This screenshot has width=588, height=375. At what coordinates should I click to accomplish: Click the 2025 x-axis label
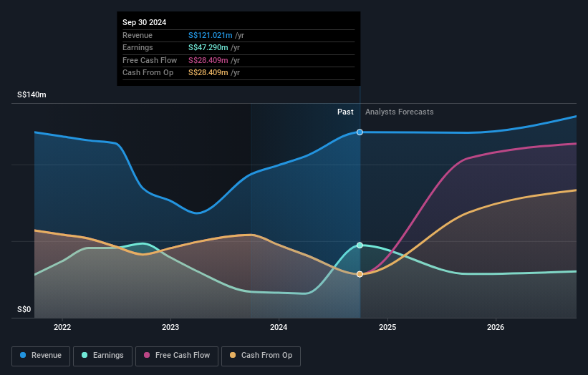(x=387, y=327)
